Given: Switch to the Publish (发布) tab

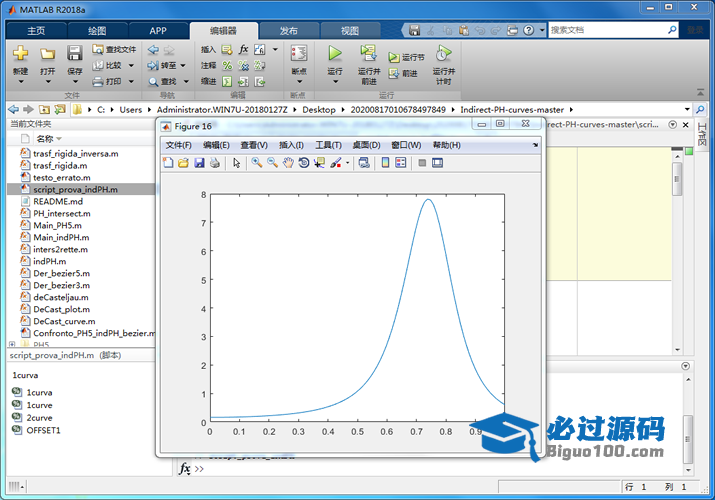Looking at the screenshot, I should (288, 31).
